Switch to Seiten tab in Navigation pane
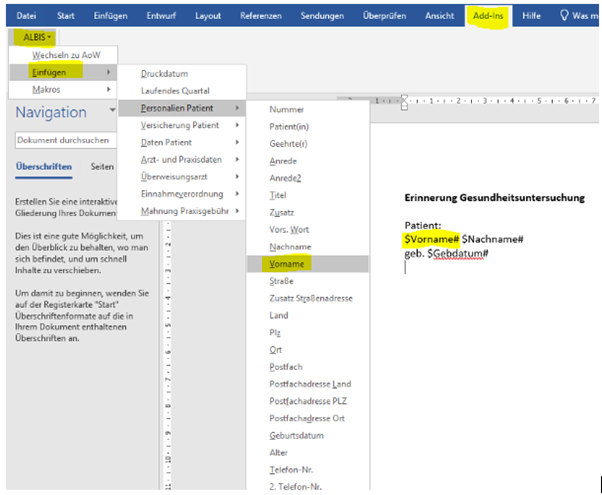The height and width of the screenshot is (495, 602). click(102, 167)
